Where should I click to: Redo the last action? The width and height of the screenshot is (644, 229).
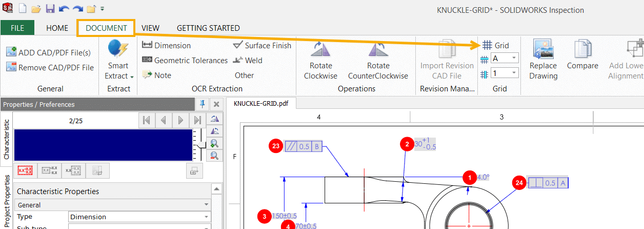tap(77, 9)
